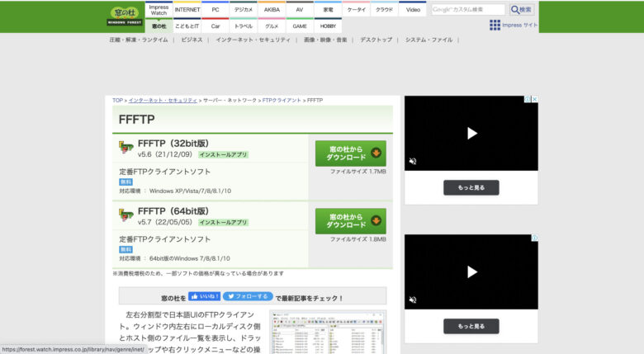
Task: Open the AV tab
Action: coord(300,10)
